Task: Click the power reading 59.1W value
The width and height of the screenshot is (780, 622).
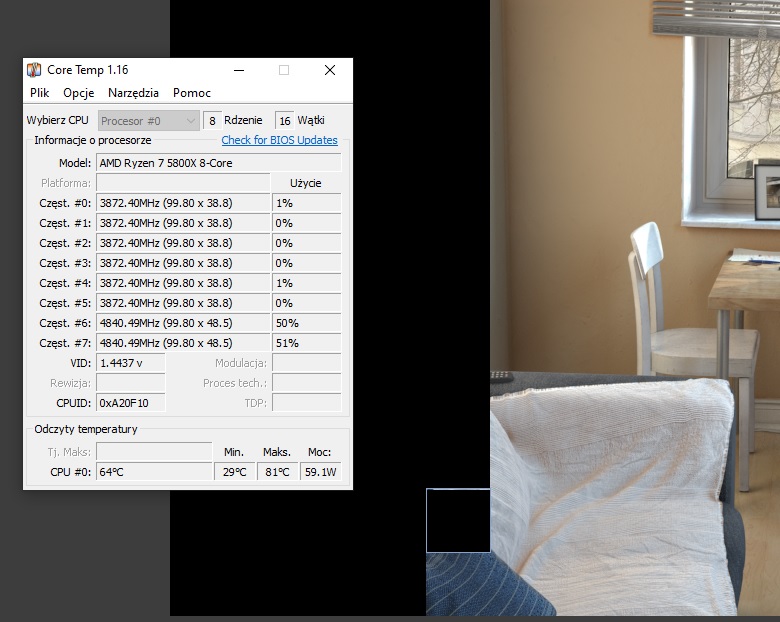Action: pos(320,472)
